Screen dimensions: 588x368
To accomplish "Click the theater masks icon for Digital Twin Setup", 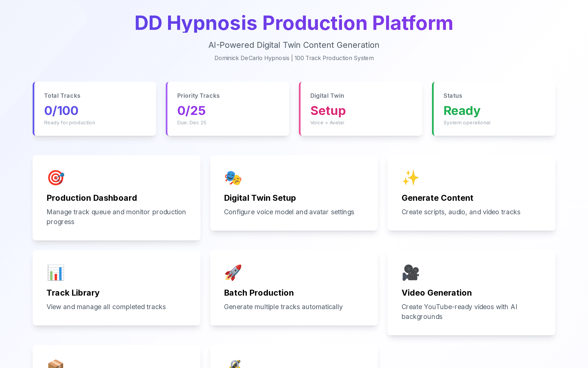I will 233,178.
